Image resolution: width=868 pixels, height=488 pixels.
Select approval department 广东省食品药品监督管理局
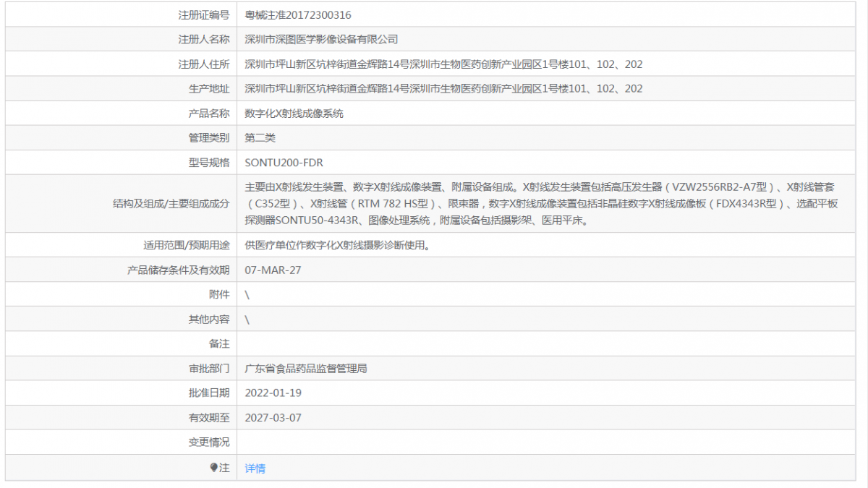pos(306,369)
